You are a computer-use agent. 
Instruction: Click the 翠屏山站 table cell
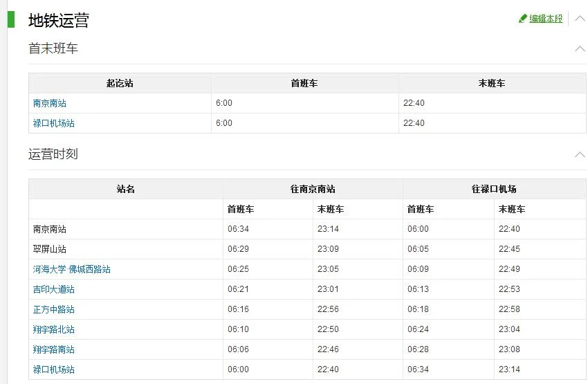(x=50, y=249)
